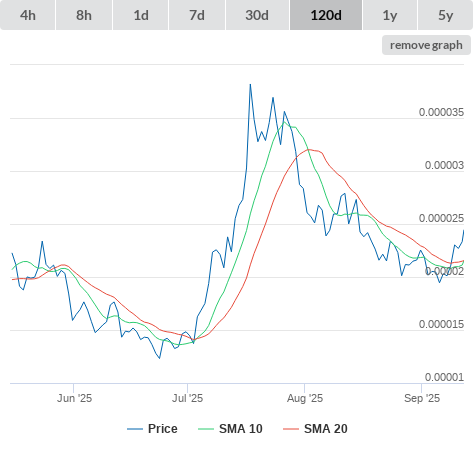This screenshot has width=474, height=455.
Task: Toggle the Price series in legend
Action: pyautogui.click(x=163, y=429)
